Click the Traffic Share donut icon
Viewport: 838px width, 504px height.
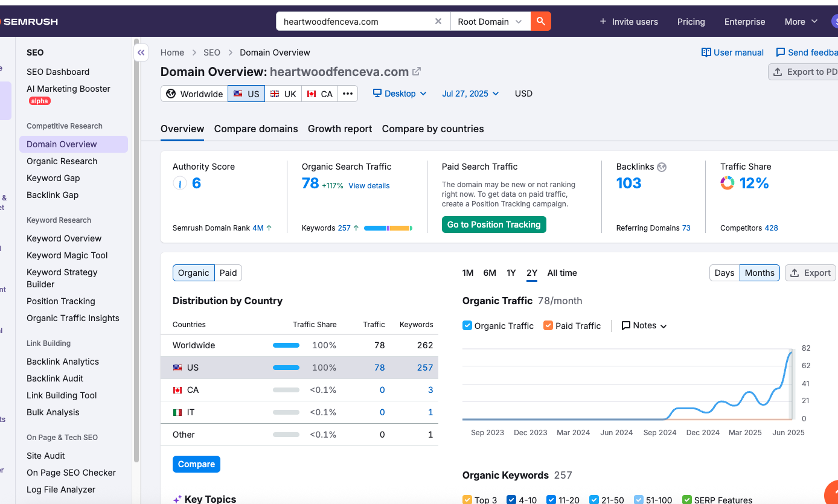click(x=728, y=183)
